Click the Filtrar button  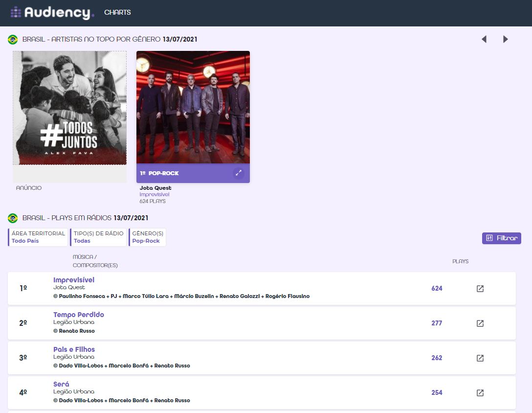click(x=502, y=238)
